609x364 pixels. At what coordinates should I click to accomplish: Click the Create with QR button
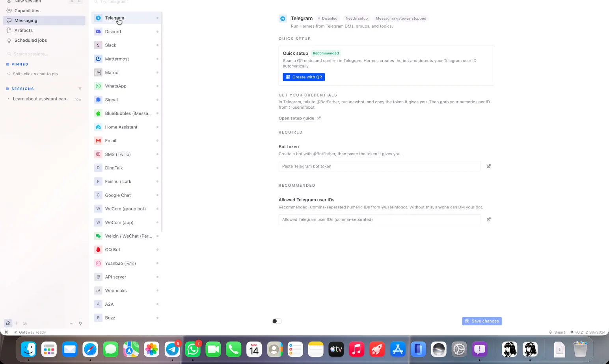(x=304, y=77)
